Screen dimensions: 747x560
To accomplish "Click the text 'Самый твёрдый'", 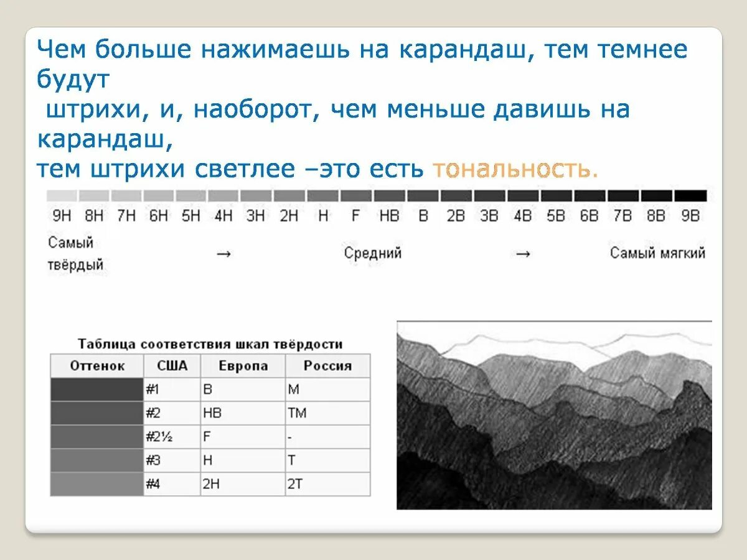I will pyautogui.click(x=75, y=254).
